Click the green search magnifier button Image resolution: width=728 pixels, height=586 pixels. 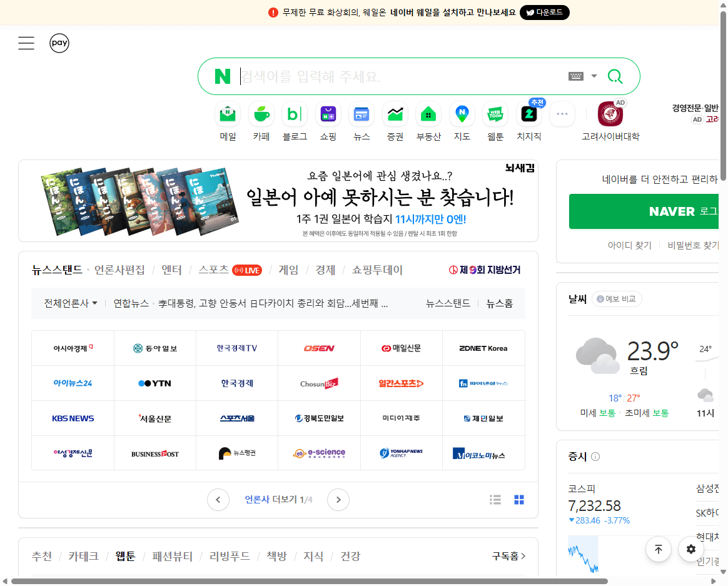pyautogui.click(x=615, y=76)
